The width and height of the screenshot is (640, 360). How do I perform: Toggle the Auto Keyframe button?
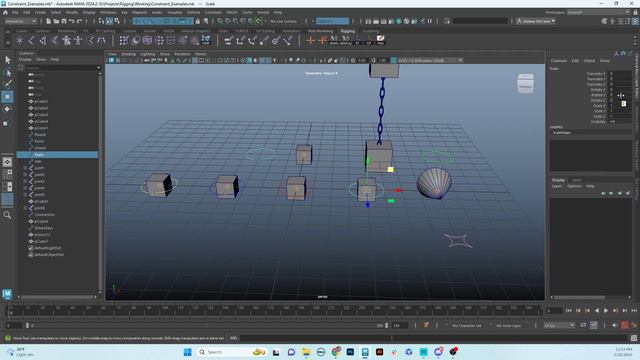[x=625, y=325]
